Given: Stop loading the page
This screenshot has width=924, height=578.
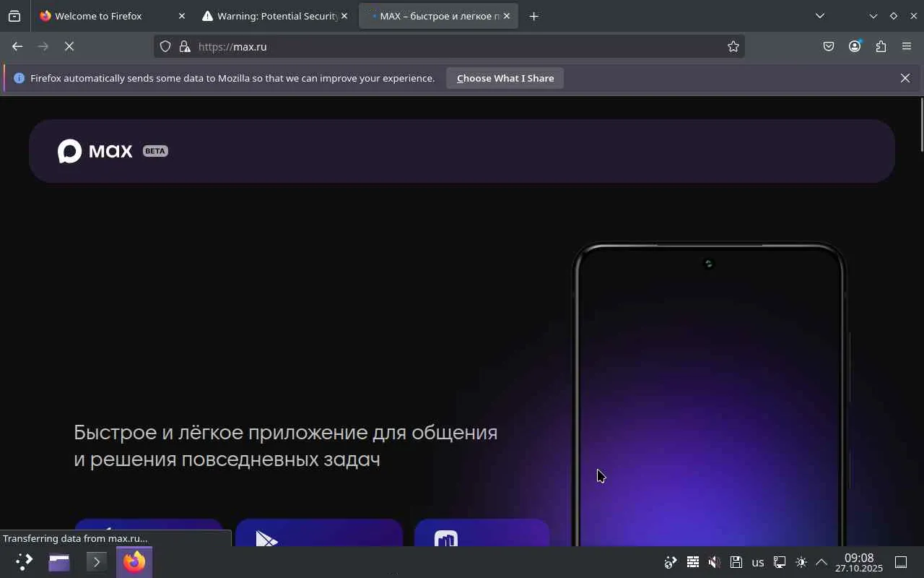Looking at the screenshot, I should pos(69,46).
